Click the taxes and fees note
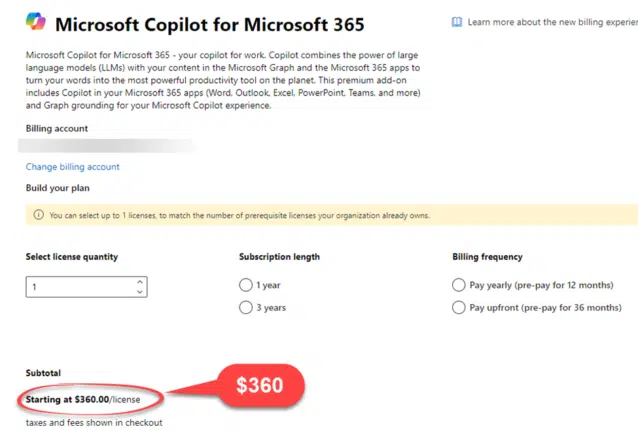 tap(94, 423)
